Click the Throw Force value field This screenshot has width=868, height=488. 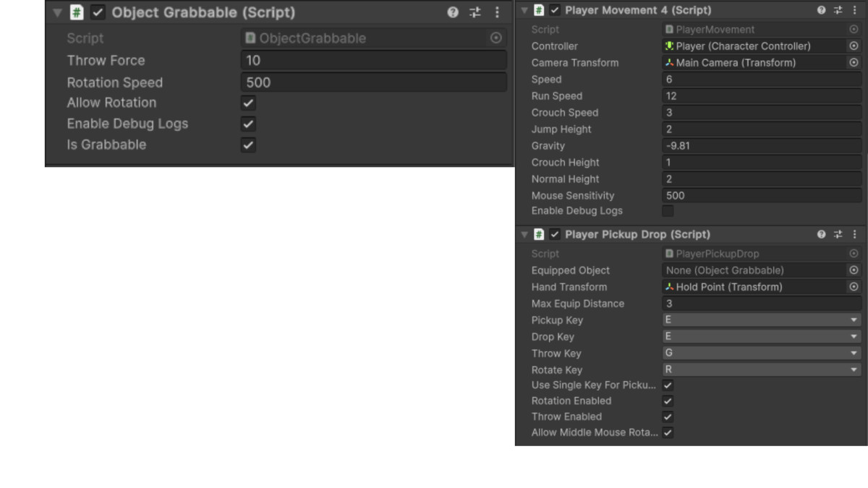pos(373,60)
